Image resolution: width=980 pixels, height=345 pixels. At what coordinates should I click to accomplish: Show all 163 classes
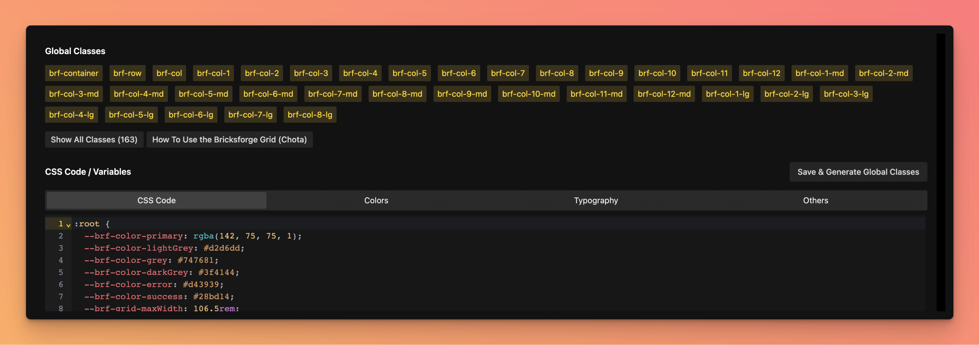(x=94, y=140)
